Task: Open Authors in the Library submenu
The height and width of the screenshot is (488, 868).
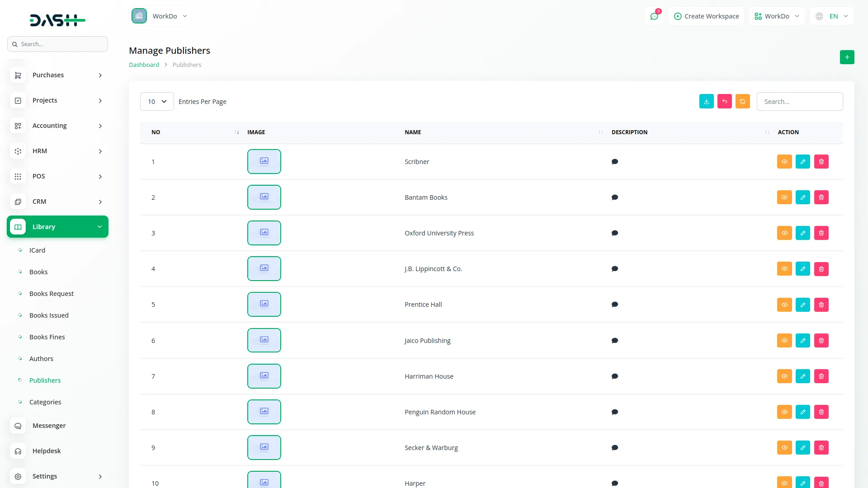Action: (x=41, y=359)
